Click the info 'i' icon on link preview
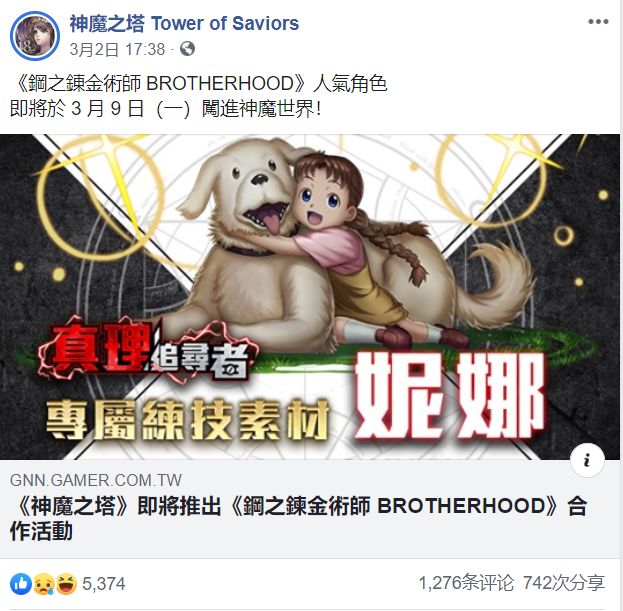623x611 pixels. (x=587, y=460)
